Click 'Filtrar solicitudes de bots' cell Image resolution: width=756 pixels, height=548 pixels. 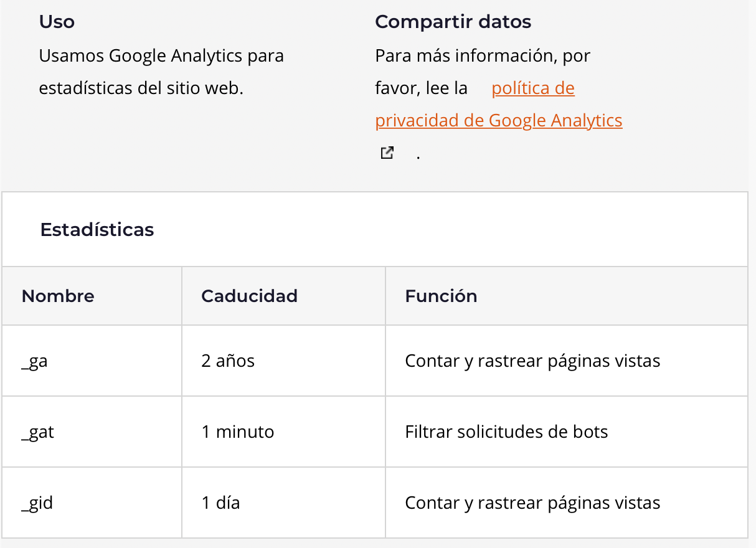pos(506,432)
